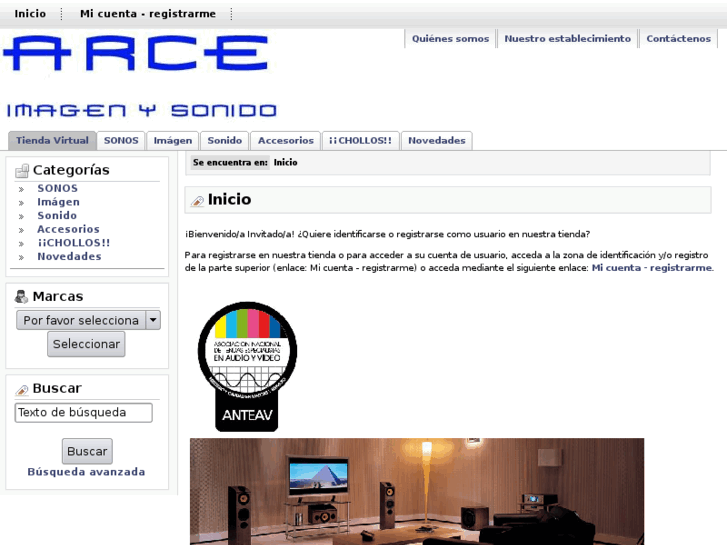Image resolution: width=727 pixels, height=545 pixels.
Task: Open the Marcas dropdown arrow
Action: 153,320
